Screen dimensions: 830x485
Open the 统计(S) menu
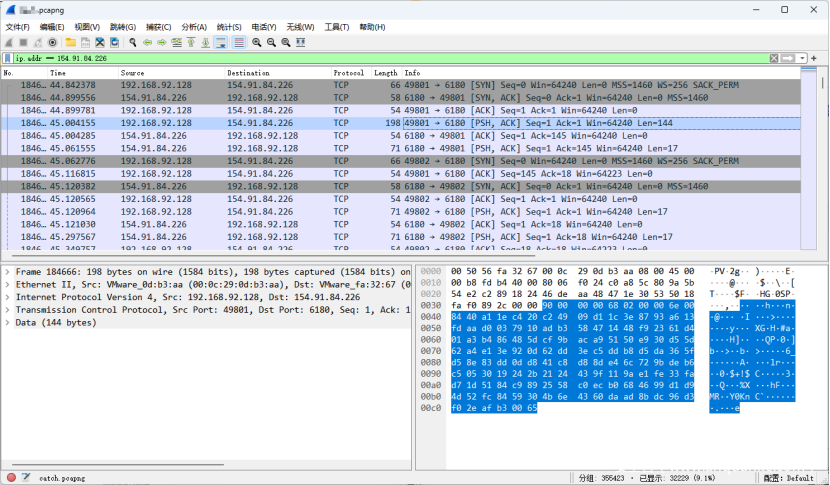pyautogui.click(x=229, y=27)
